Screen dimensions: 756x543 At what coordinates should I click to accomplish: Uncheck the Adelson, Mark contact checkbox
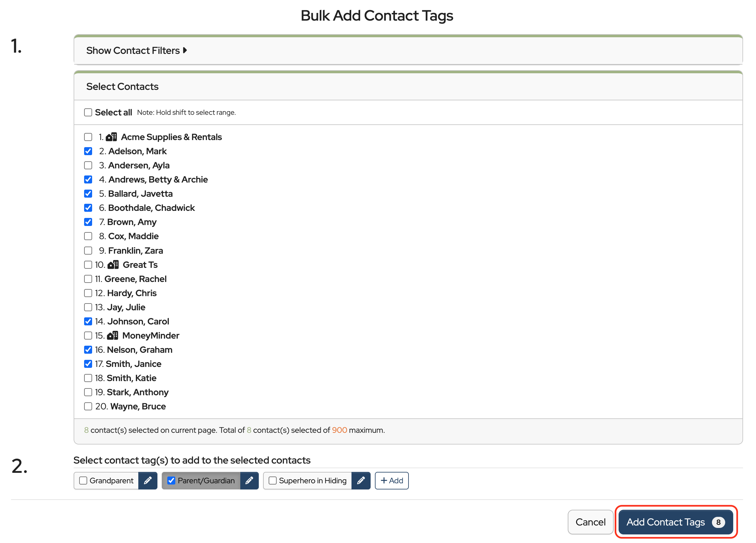tap(88, 151)
